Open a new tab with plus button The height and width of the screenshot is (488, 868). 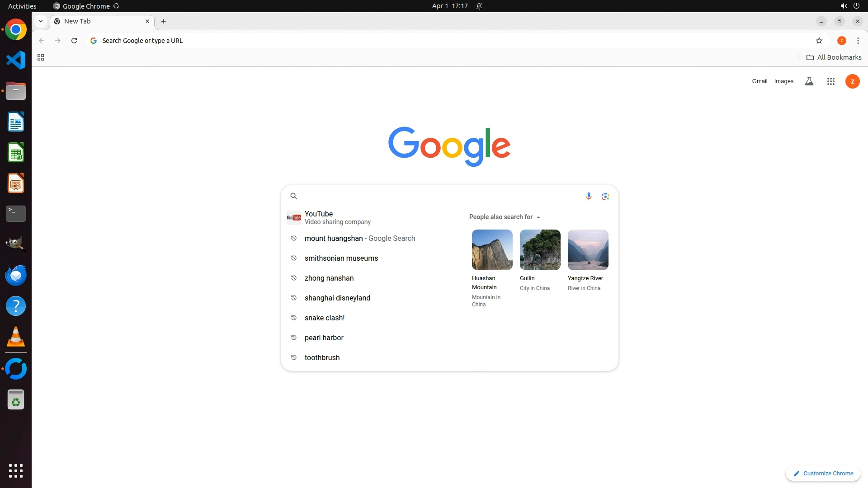[x=164, y=21]
